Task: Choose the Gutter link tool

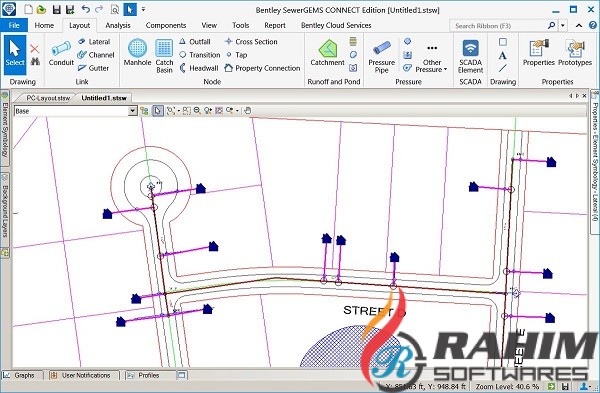Action: click(93, 68)
